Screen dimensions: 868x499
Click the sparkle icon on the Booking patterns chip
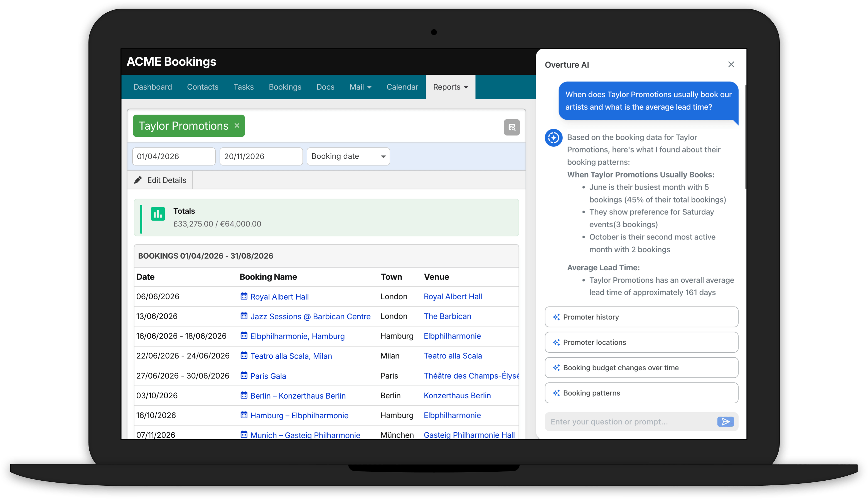click(557, 393)
